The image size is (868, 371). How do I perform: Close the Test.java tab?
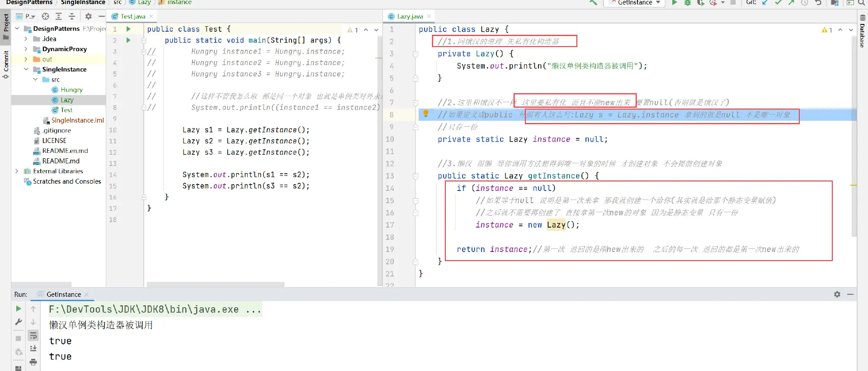(151, 16)
